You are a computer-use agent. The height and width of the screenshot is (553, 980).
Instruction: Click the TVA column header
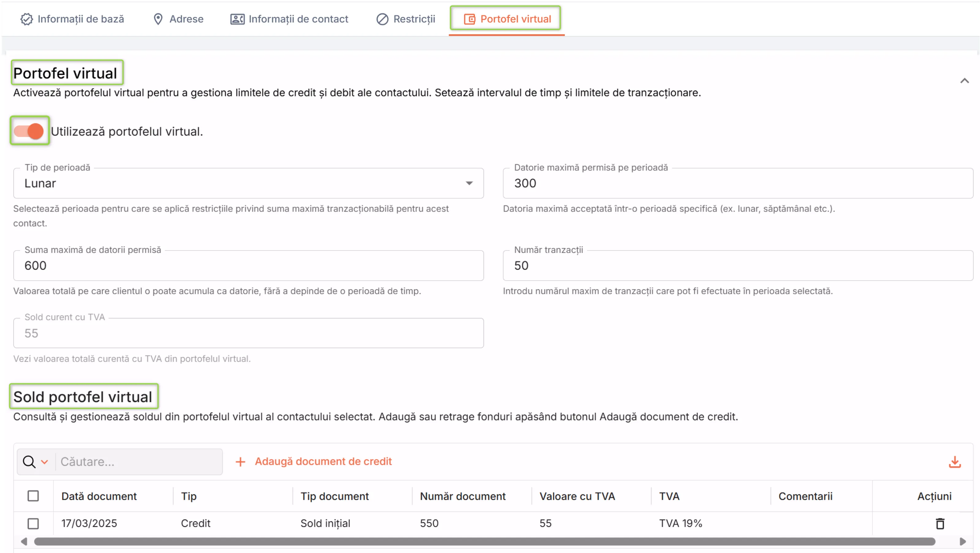(x=669, y=496)
